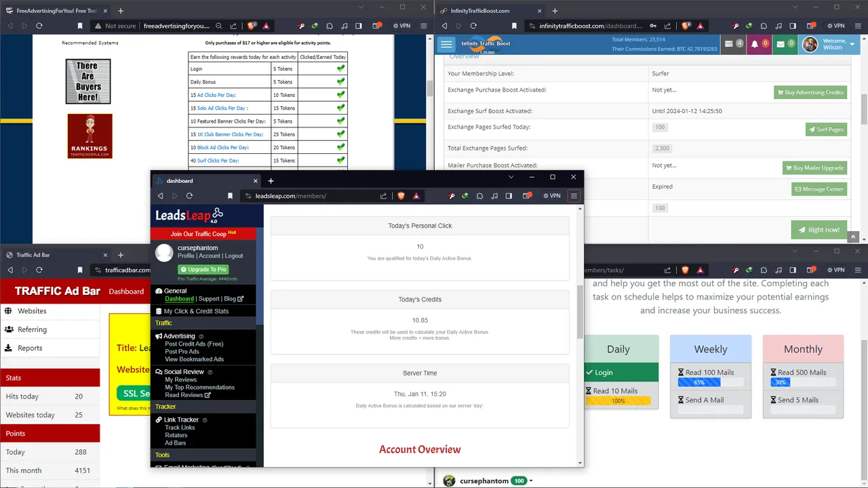Click Surf Pages button
Screen dimensions: 868x488
826,129
